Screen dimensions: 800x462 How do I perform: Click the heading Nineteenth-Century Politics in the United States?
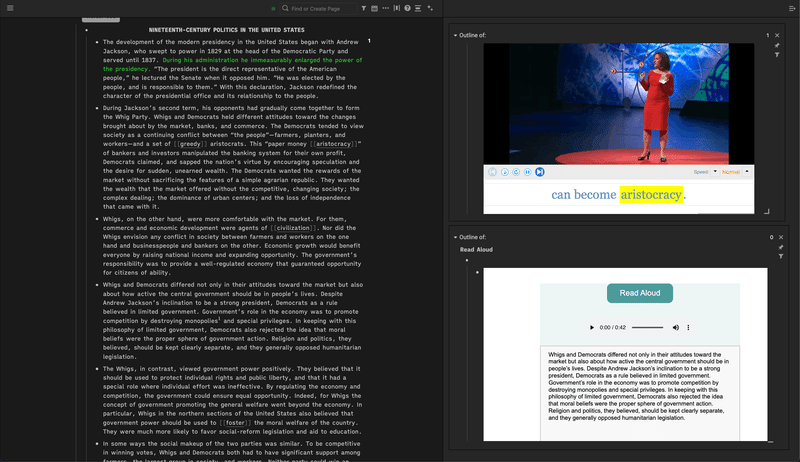click(227, 30)
